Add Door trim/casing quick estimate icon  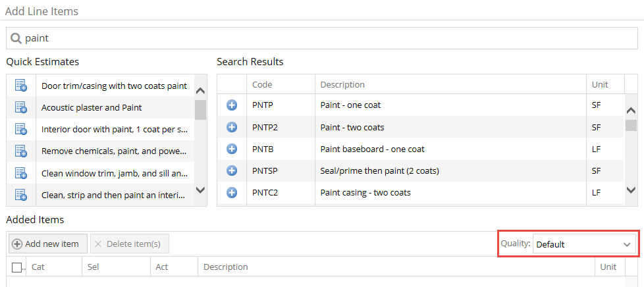[x=21, y=86]
